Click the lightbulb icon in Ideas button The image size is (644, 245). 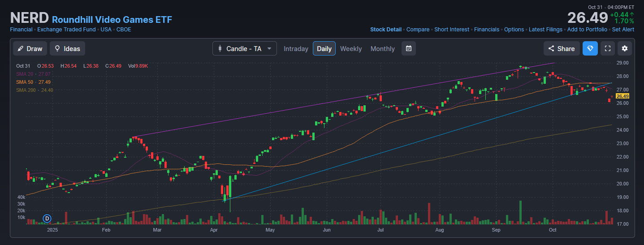click(57, 48)
